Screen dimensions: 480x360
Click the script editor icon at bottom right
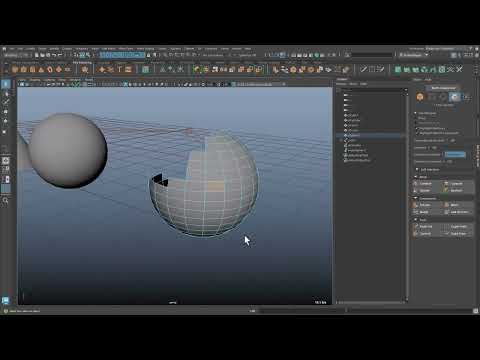click(475, 311)
